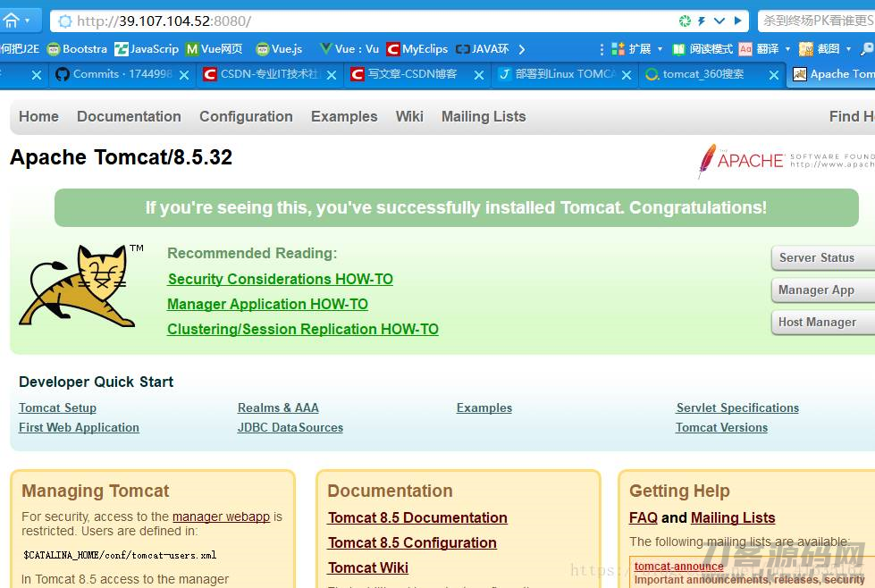Open Configuration in Tomcat nav bar

point(246,116)
